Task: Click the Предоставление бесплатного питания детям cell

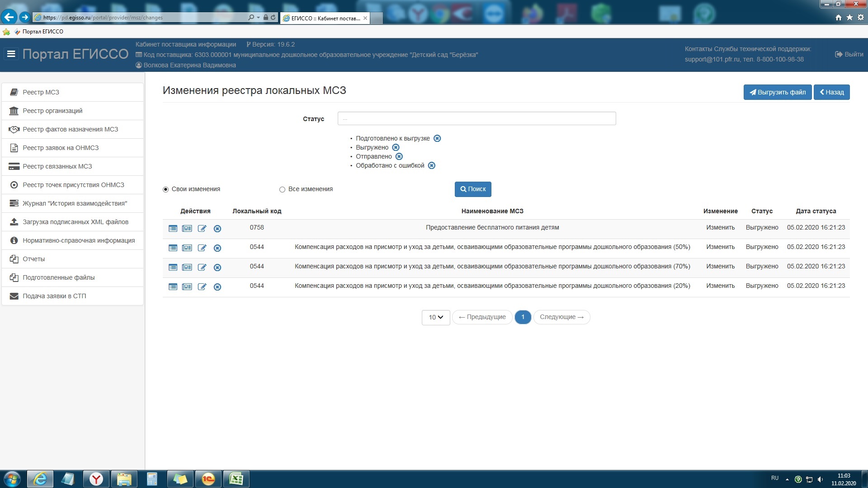Action: tap(492, 228)
